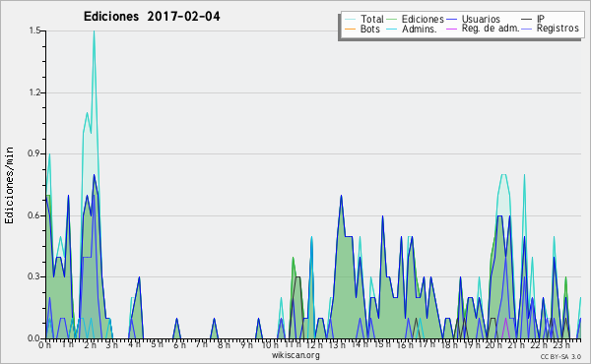Screen dimensions: 591x364
Task: Click the wikiscan.org source text
Action: [295, 355]
